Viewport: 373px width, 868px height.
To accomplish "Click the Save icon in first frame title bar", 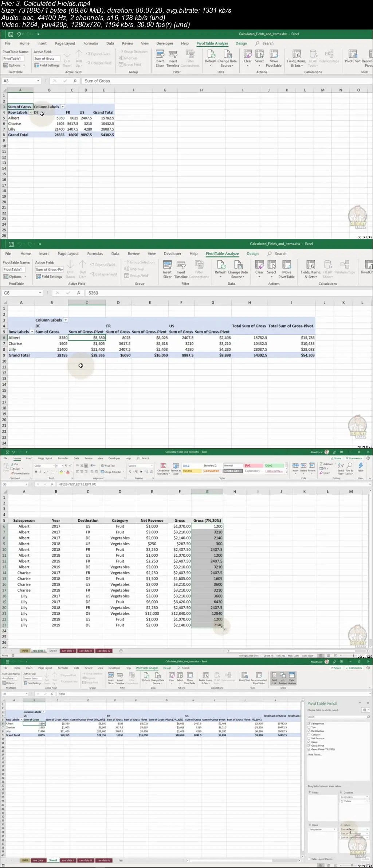I will click(x=11, y=34).
